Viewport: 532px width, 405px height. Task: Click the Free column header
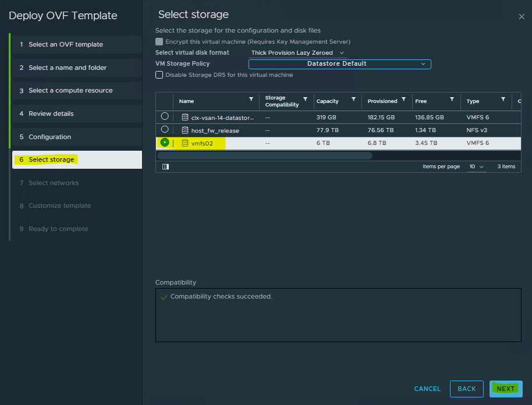[421, 101]
